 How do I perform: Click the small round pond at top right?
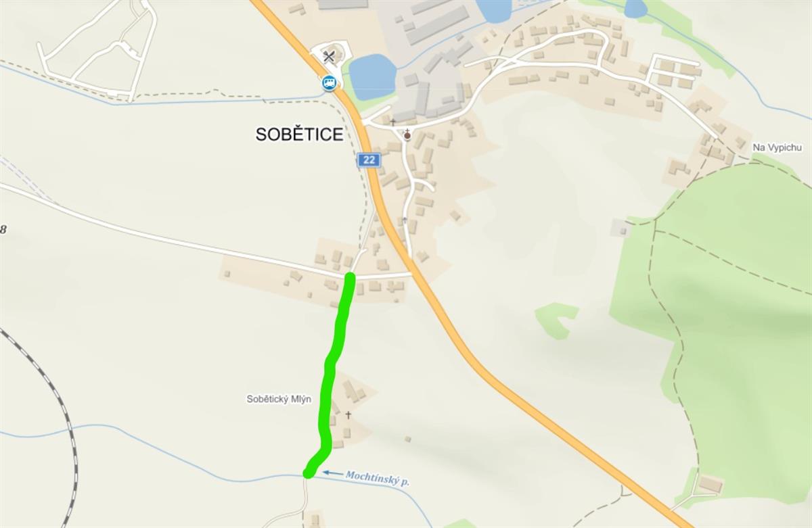[635, 8]
